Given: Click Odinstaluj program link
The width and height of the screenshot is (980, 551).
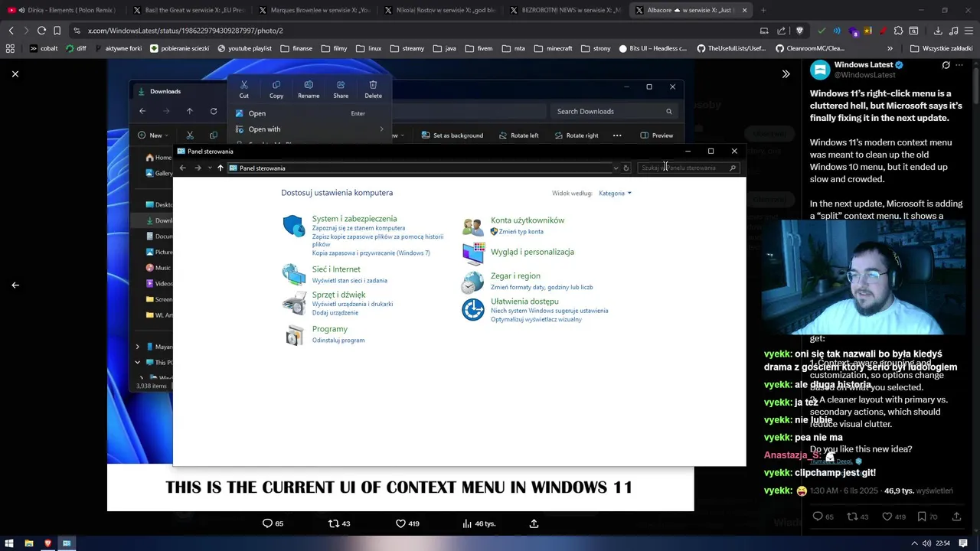Looking at the screenshot, I should 338,340.
